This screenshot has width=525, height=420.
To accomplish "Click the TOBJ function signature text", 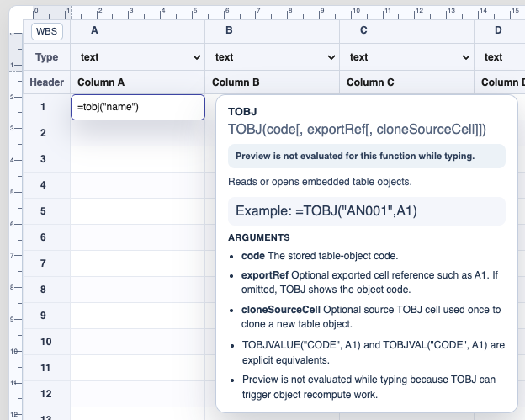I will (357, 130).
